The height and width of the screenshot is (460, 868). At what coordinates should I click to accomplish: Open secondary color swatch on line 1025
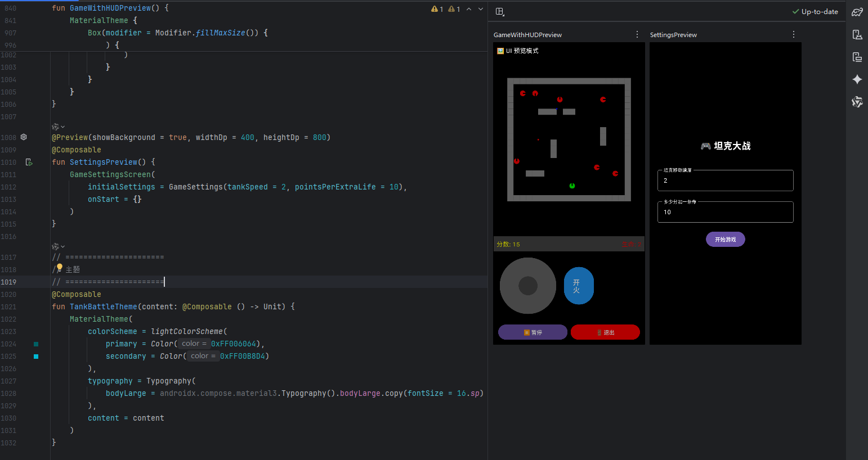pos(36,356)
